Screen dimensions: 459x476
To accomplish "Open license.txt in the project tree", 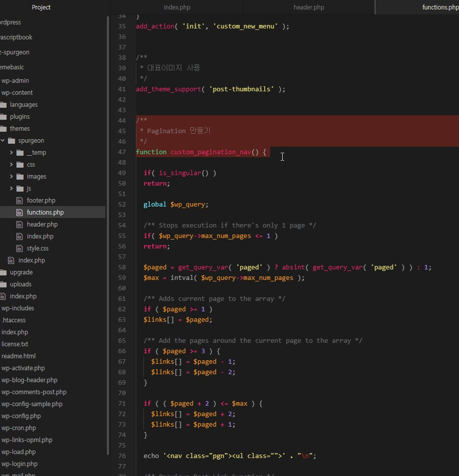I will point(14,344).
